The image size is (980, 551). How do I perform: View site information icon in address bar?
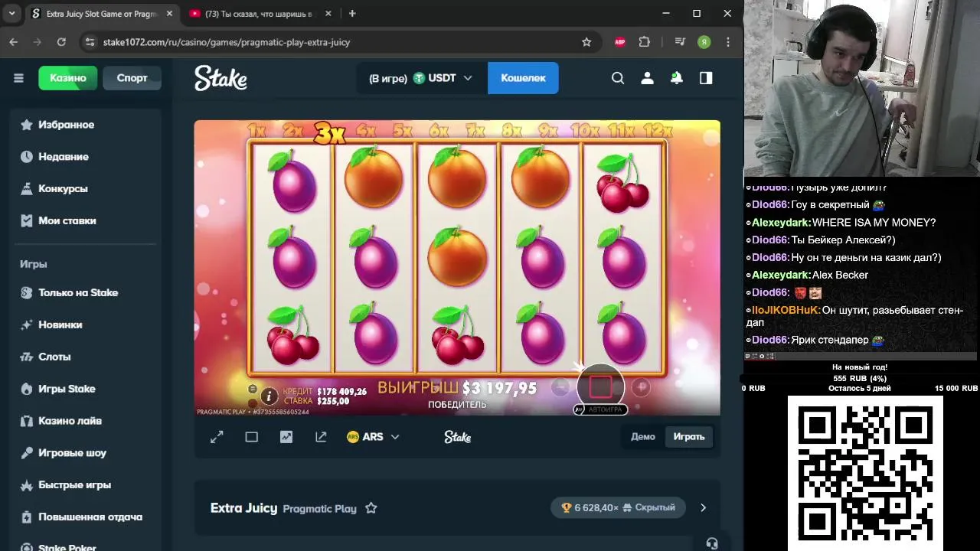point(90,42)
